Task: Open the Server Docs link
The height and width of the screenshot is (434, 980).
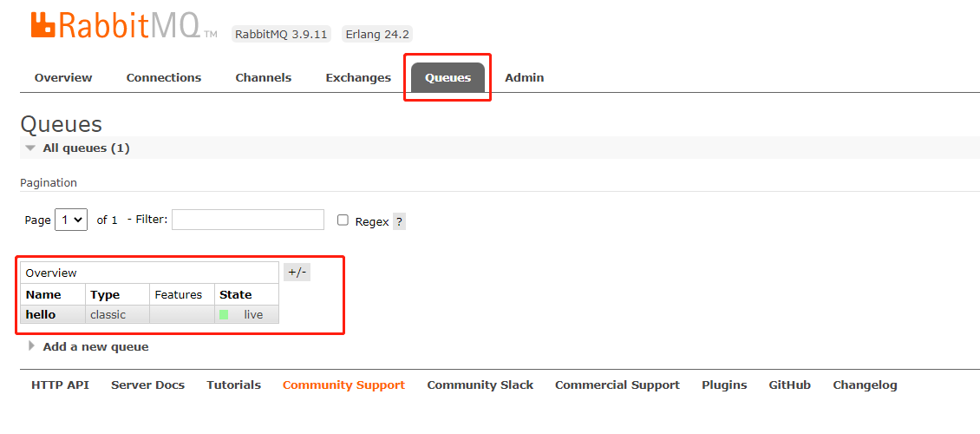Action: point(148,385)
